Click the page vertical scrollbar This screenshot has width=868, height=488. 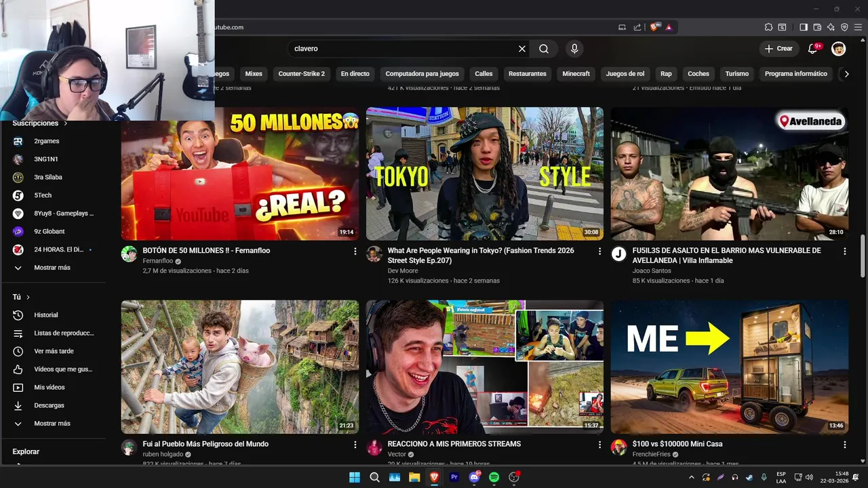(863, 256)
